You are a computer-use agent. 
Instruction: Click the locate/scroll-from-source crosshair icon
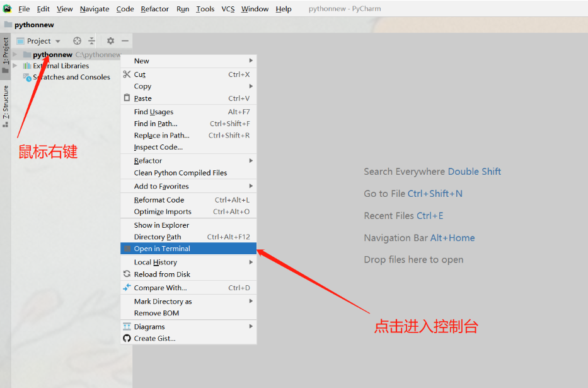pos(78,40)
